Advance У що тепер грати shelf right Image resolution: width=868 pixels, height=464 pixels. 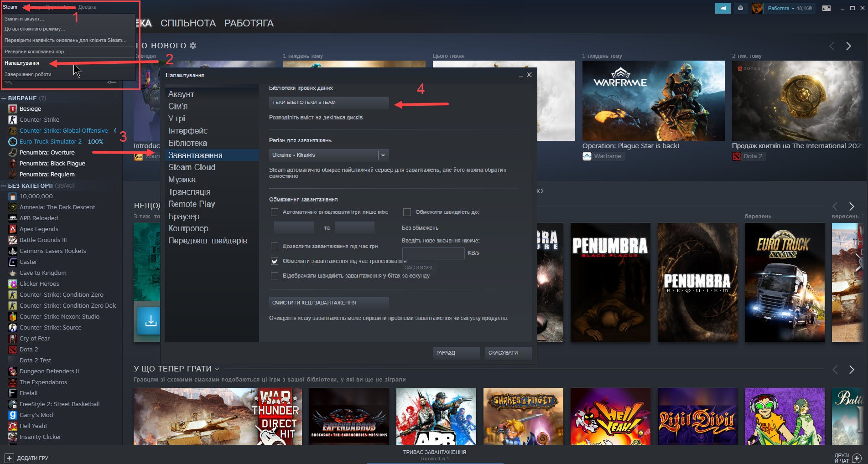click(x=851, y=370)
